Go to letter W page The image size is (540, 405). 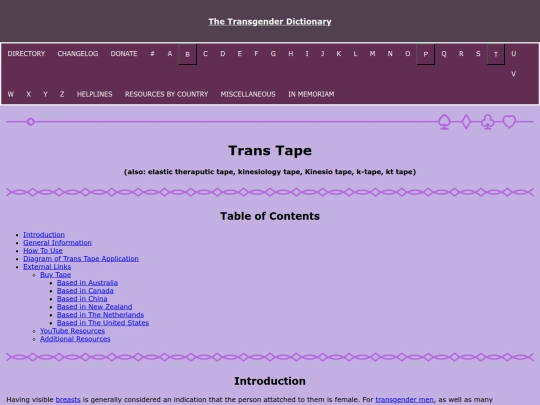(11, 94)
